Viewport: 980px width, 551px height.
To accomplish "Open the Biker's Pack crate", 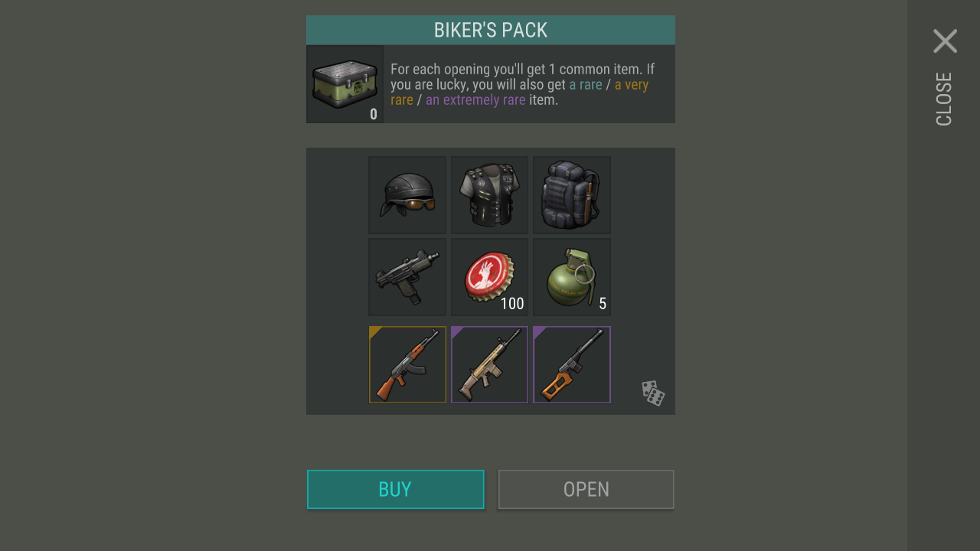I will coord(586,489).
